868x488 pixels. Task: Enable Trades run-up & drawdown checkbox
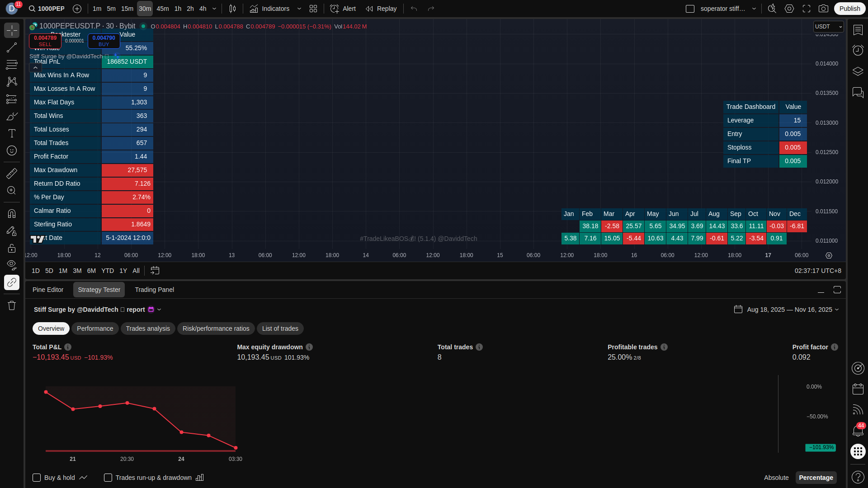[108, 478]
